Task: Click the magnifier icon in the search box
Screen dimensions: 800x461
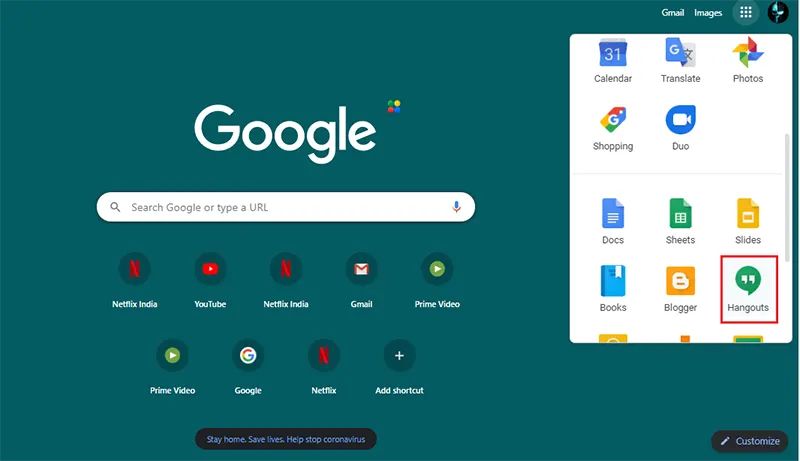Action: tap(115, 207)
